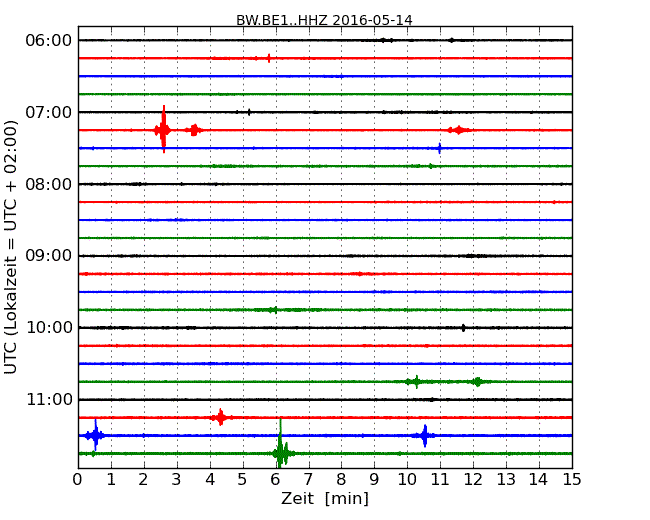The width and height of the screenshot is (650, 520).
Task: Pick the green blip near minute 6 on 09:45 trace
Action: pyautogui.click(x=273, y=310)
